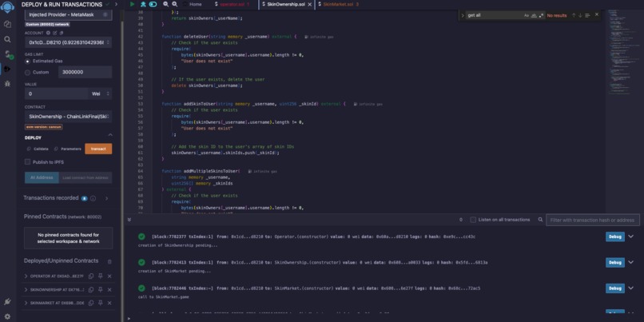Pin the OPERATOR contract

100,276
